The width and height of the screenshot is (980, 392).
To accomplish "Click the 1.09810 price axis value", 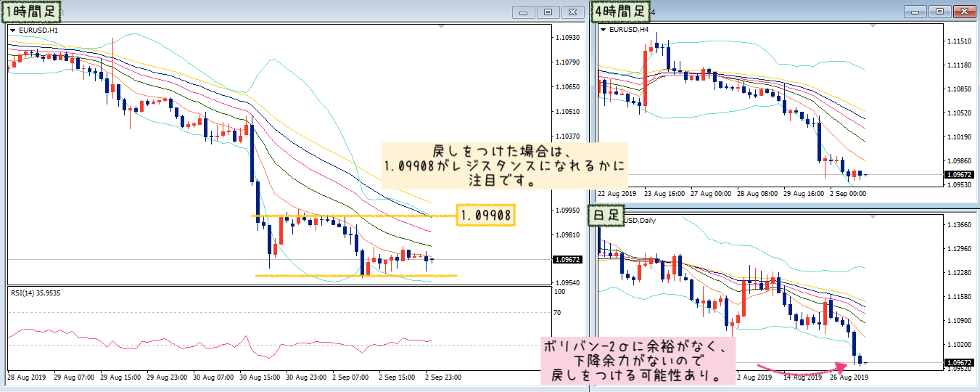I will click(x=567, y=234).
